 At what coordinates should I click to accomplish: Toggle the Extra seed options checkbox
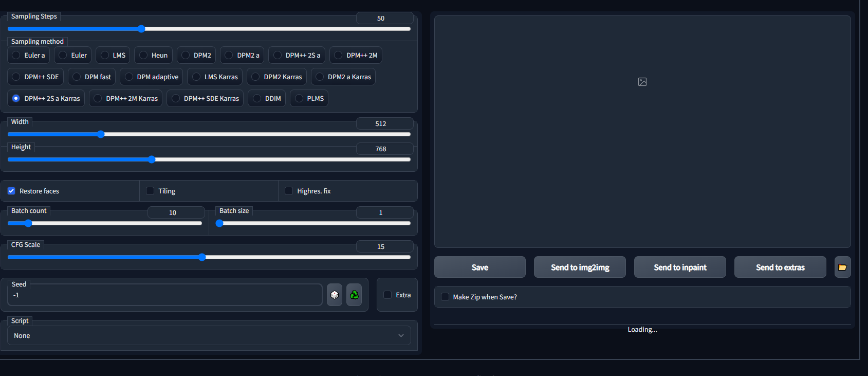click(x=387, y=295)
